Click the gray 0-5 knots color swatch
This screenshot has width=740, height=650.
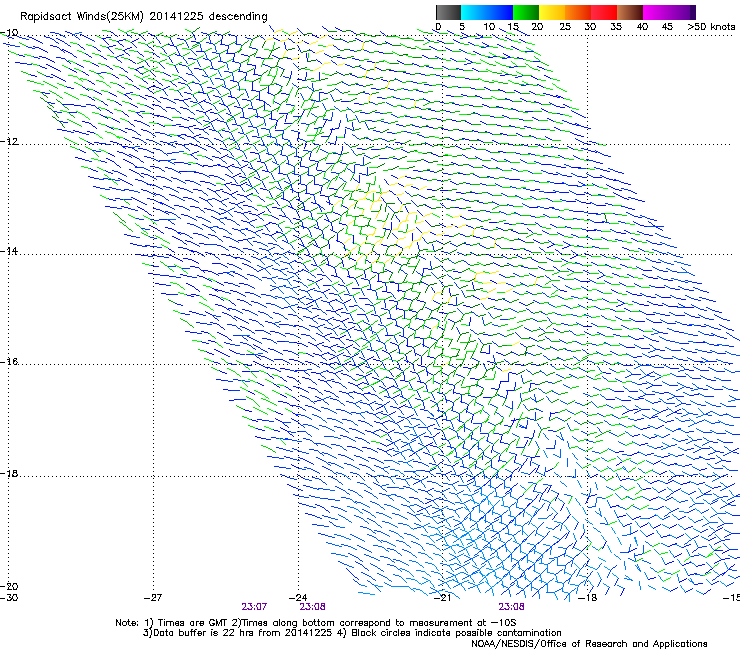click(448, 12)
